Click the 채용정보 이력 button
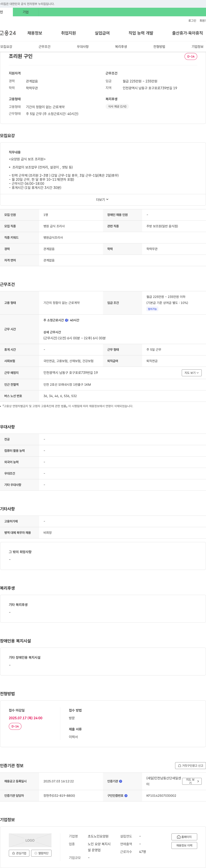Screen dimensions: 206x868 (184, 845)
